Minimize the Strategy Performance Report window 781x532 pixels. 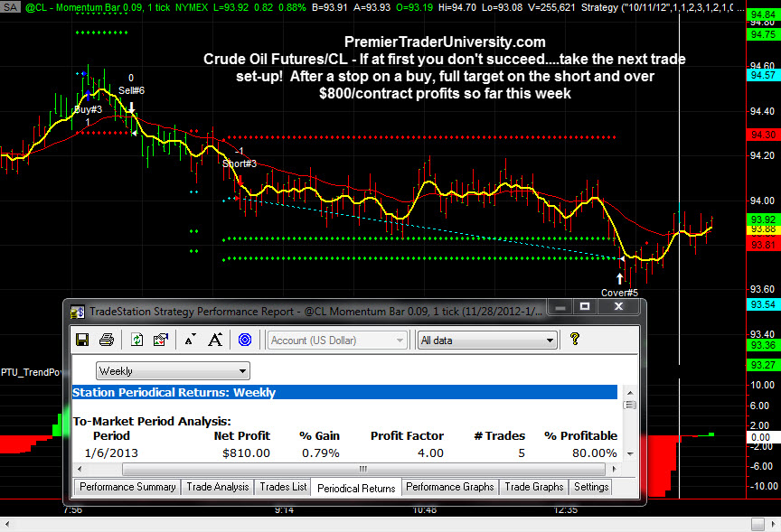[x=560, y=307]
